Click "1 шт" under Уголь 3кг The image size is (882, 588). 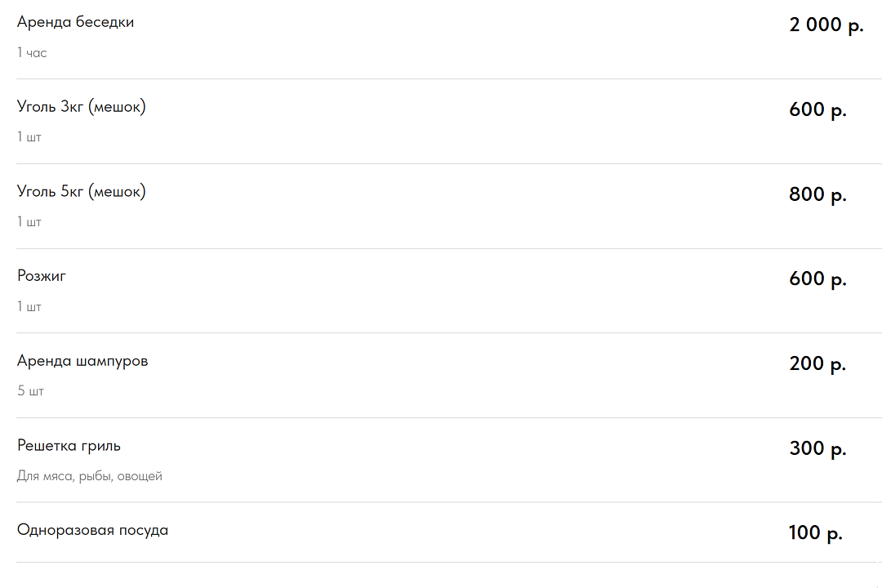tap(29, 137)
